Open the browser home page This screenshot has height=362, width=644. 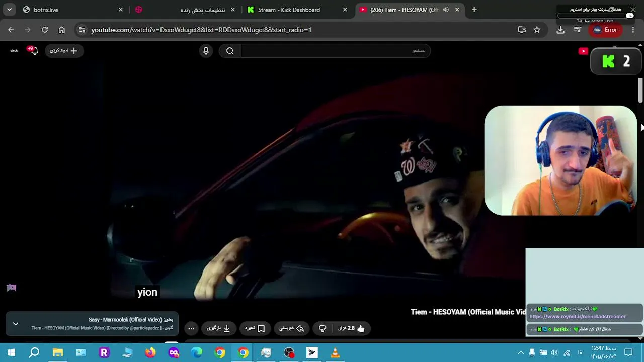click(61, 30)
